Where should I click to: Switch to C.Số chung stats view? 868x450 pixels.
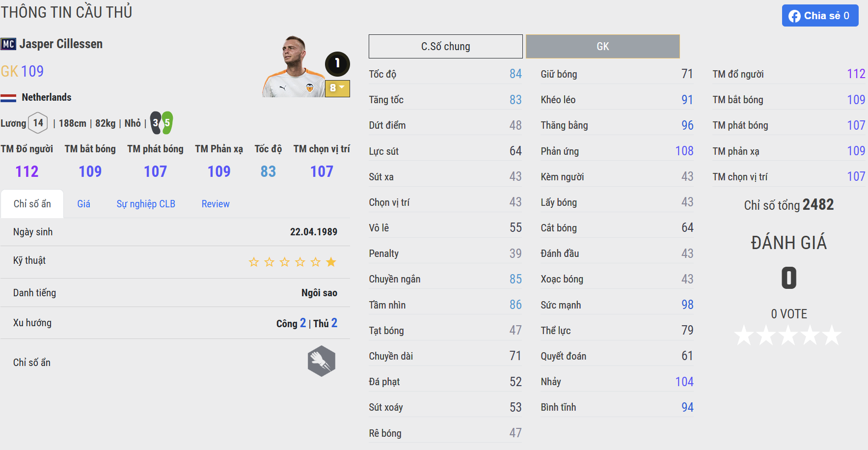point(445,47)
